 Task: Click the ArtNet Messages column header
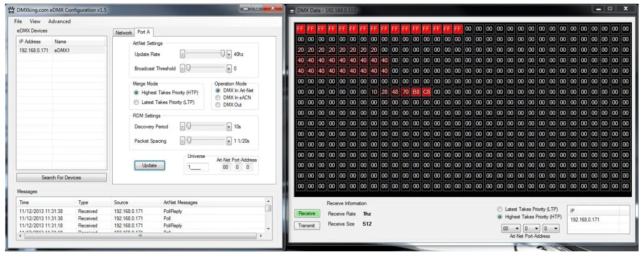click(x=213, y=202)
